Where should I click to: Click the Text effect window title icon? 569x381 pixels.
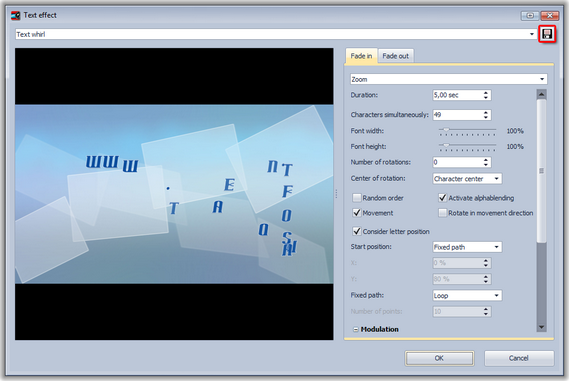[16, 15]
